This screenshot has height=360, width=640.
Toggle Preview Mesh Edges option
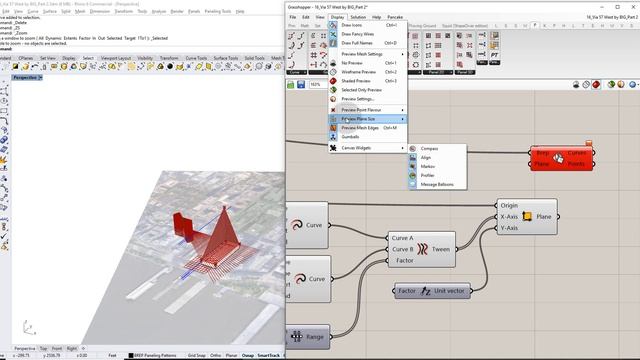click(x=368, y=128)
